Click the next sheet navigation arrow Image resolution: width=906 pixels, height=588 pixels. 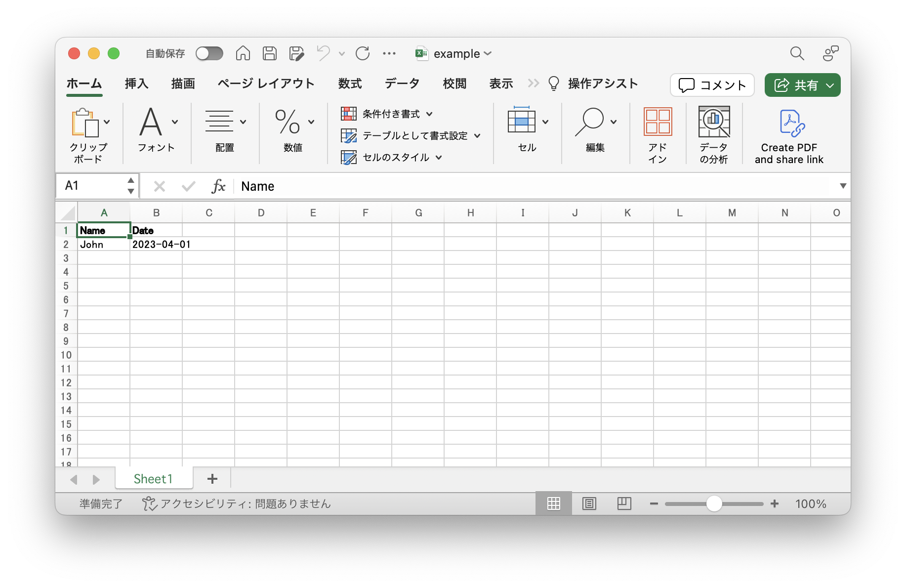[x=96, y=479]
